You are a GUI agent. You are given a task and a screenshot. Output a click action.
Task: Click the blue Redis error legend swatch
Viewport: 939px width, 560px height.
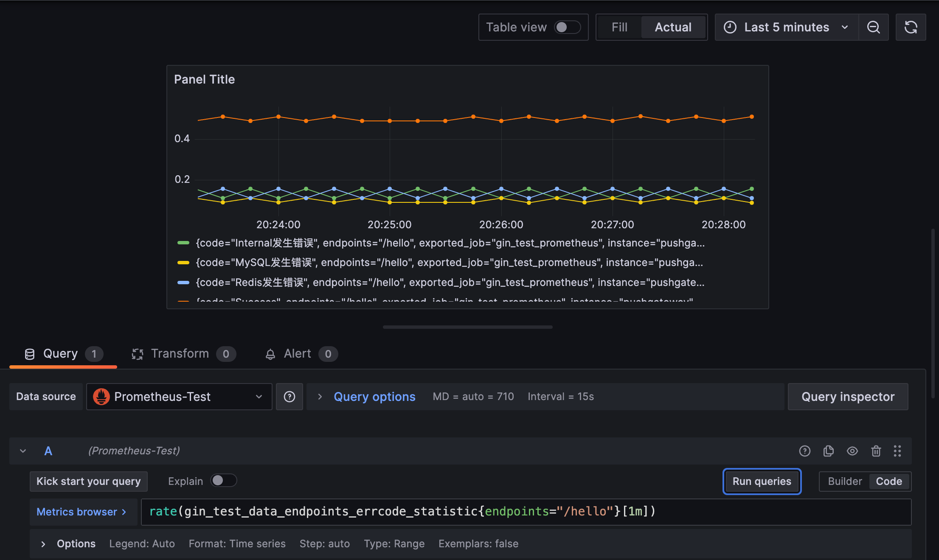click(183, 283)
